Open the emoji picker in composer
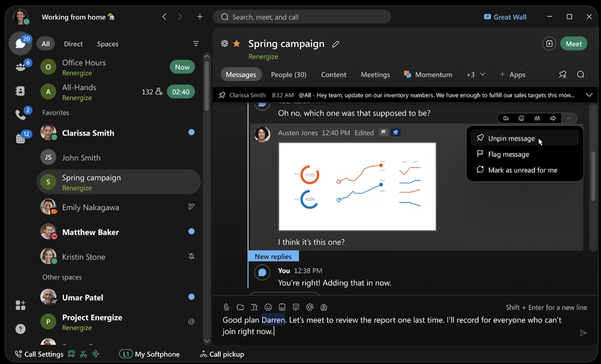Viewport: 601px width, 364px height. point(268,307)
